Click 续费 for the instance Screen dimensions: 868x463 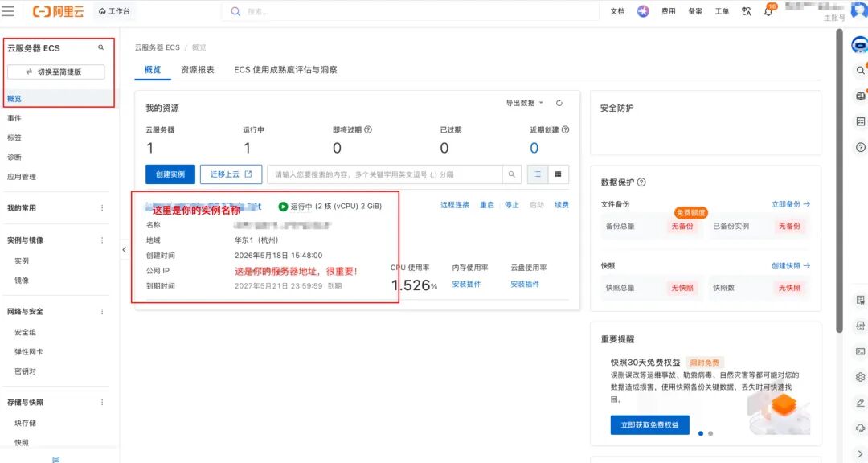(561, 205)
